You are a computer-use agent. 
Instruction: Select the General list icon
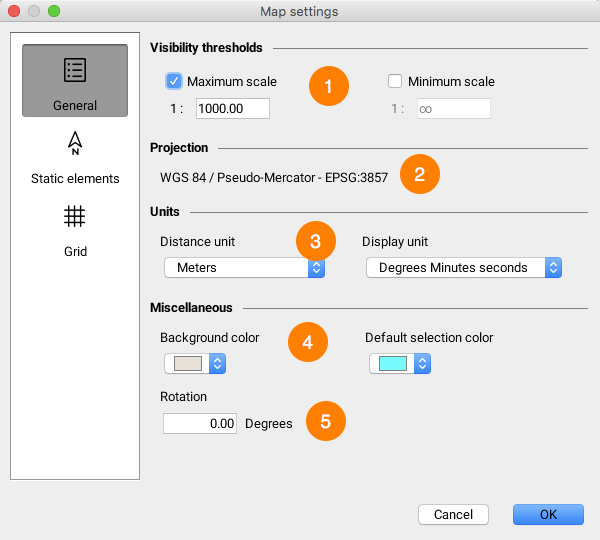coord(75,70)
